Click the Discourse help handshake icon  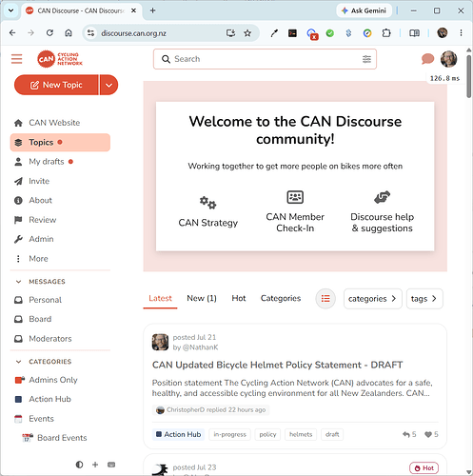tap(382, 197)
